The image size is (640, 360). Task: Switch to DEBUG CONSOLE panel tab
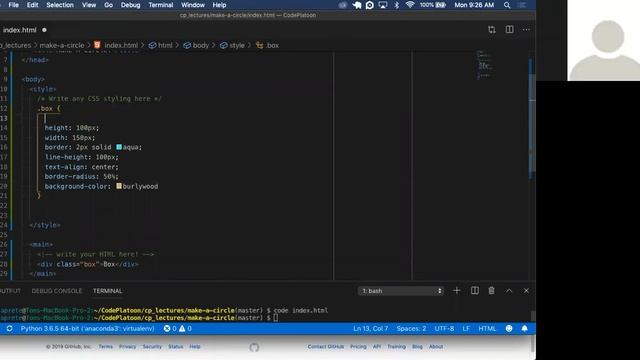[57, 291]
